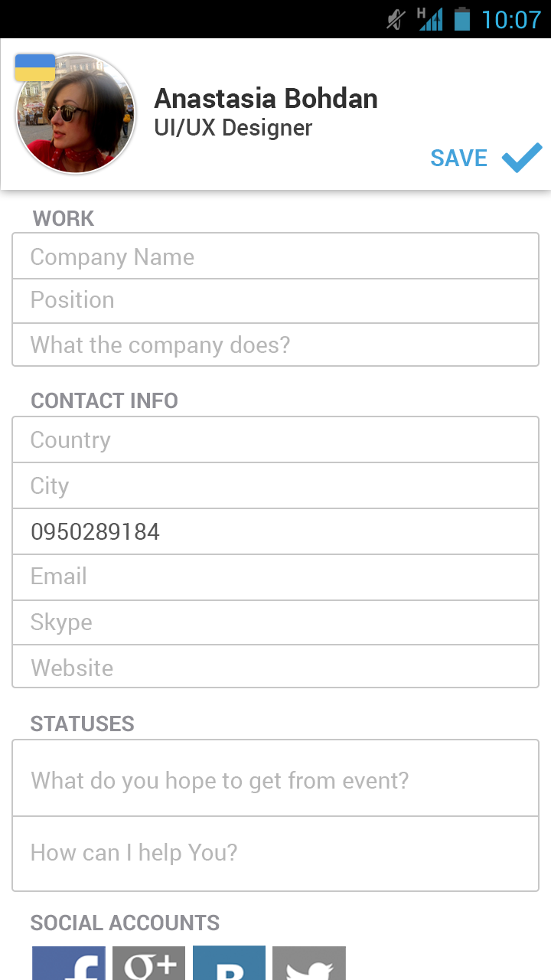The width and height of the screenshot is (551, 980).
Task: Tap the 'What the company does?' field
Action: (x=275, y=345)
